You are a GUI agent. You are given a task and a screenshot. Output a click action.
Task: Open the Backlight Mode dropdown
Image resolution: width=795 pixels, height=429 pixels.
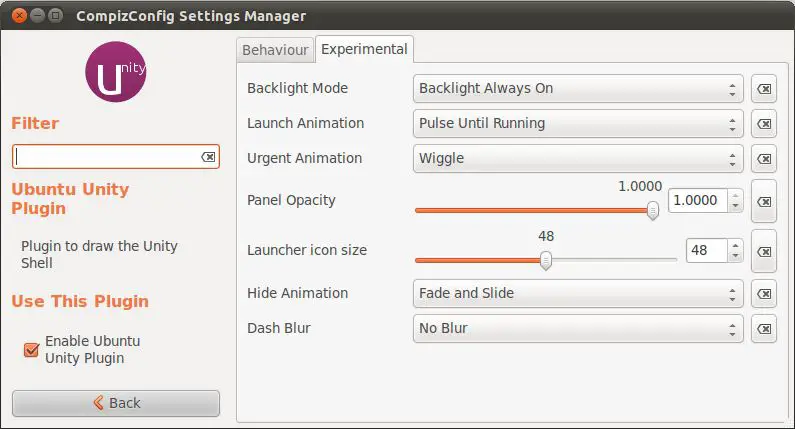pos(578,89)
